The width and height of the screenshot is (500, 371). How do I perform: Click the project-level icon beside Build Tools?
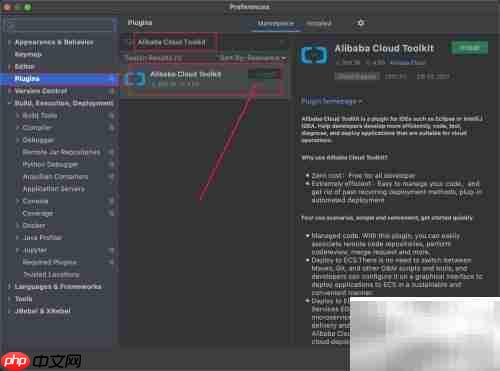111,116
